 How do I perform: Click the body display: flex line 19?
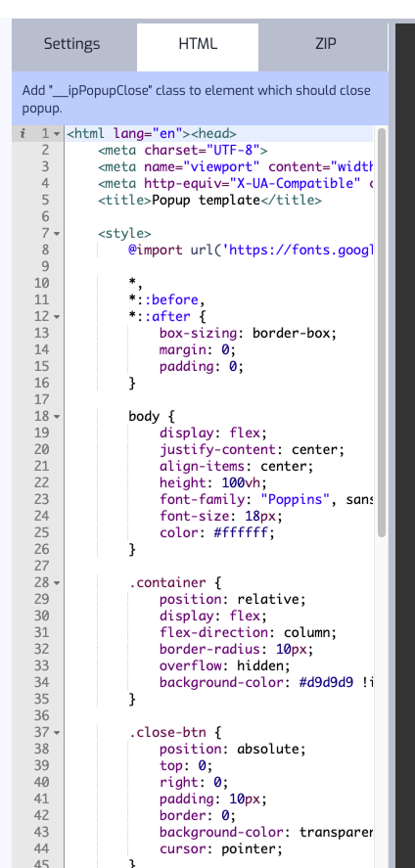(213, 433)
